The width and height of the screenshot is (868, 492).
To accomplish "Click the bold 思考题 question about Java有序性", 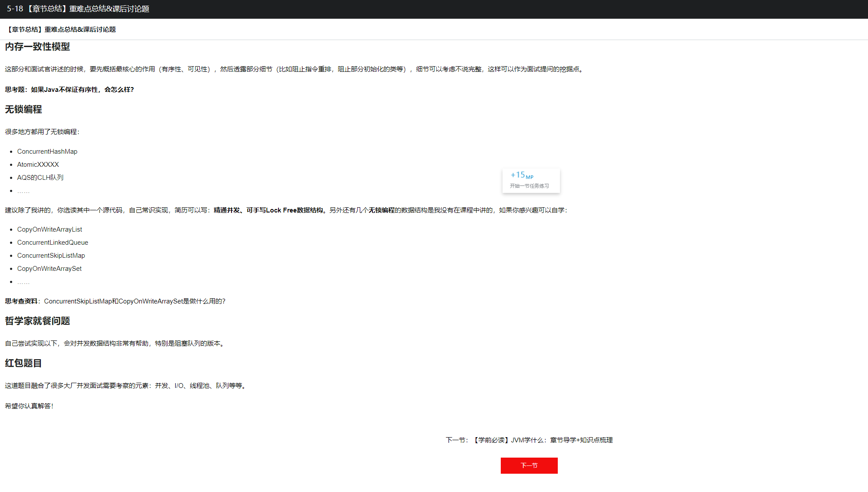I will tap(69, 90).
